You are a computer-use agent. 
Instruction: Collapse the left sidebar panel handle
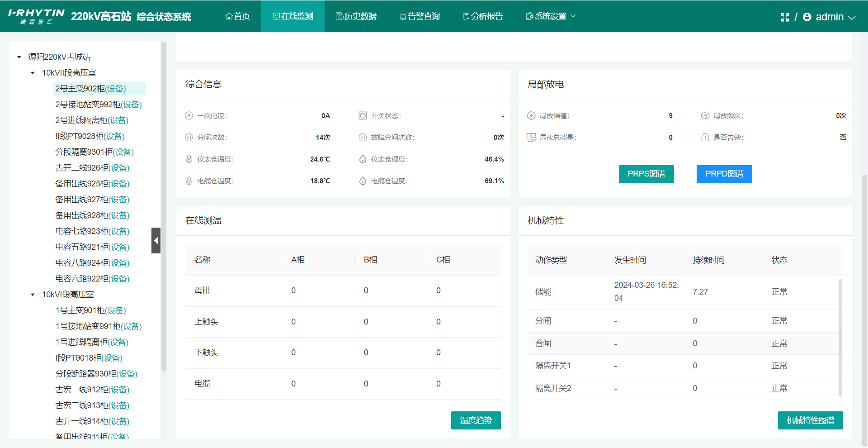(156, 240)
